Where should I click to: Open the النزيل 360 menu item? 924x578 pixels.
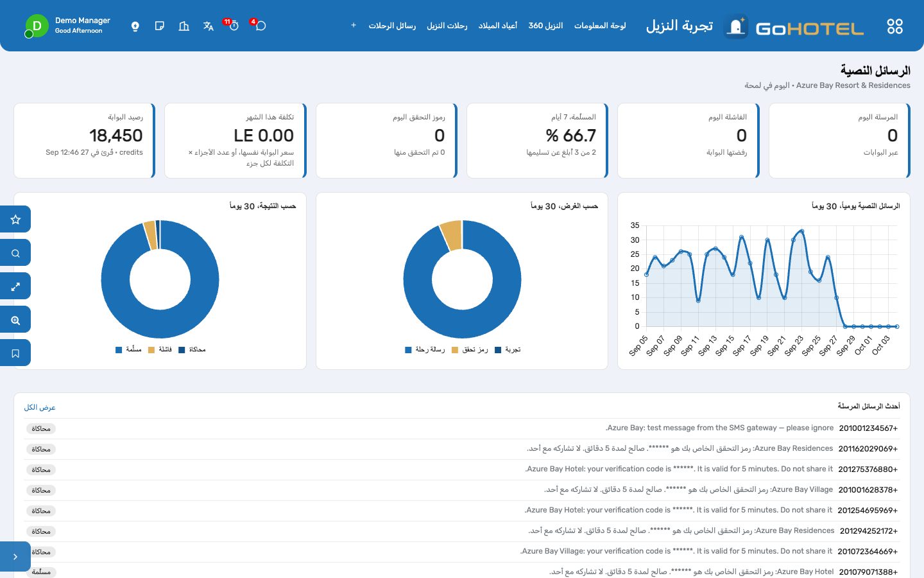545,26
